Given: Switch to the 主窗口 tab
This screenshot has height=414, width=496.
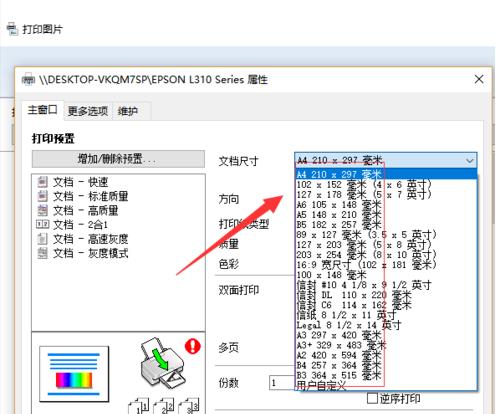Looking at the screenshot, I should coord(42,110).
